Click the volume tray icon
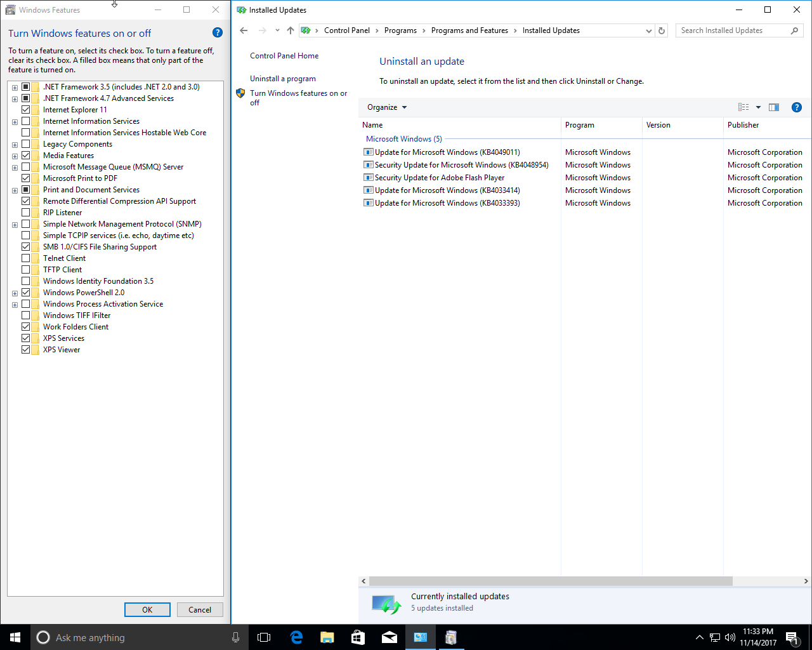Screen dimensions: 812x650 [730, 637]
